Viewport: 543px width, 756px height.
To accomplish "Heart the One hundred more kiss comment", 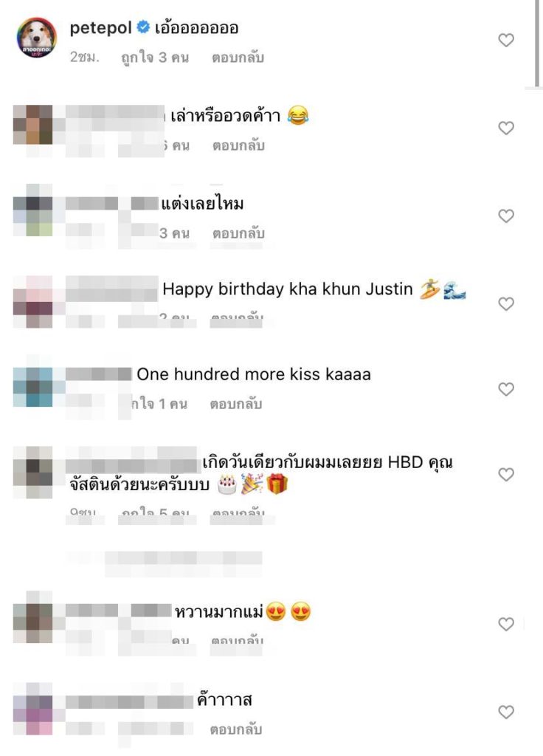I will pos(506,389).
